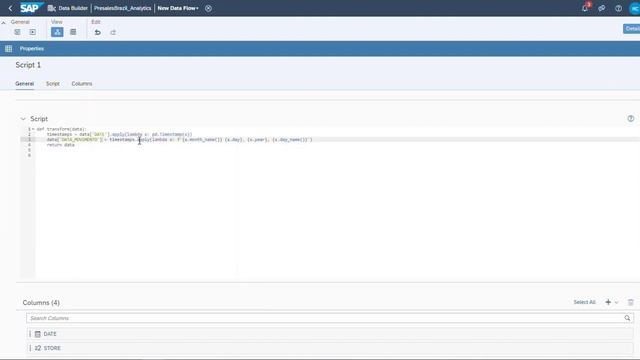
Task: Switch to the Columns tab
Action: coord(82,84)
